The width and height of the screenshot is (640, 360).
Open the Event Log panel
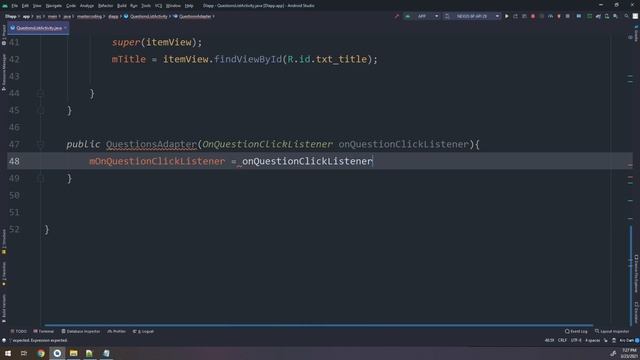click(576, 331)
